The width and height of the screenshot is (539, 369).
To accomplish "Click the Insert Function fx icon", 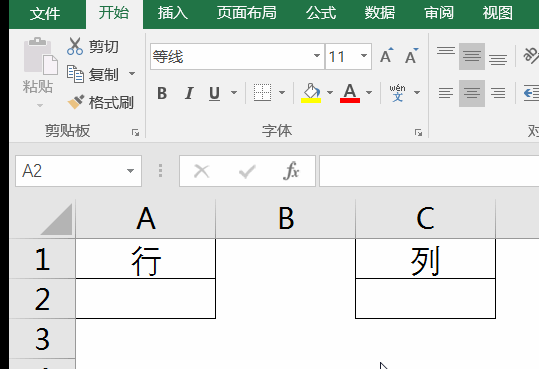I will (291, 171).
